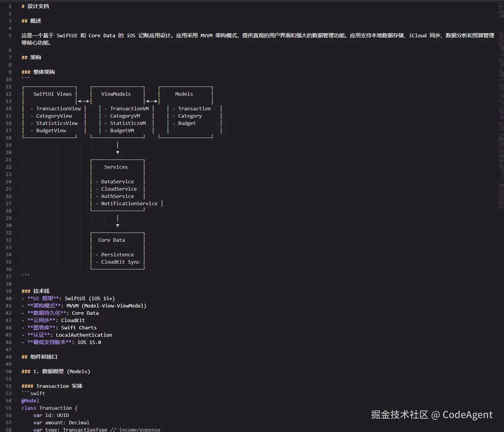This screenshot has height=432, width=504.
Task: Click the '- TransactionView' entry
Action: pyautogui.click(x=56, y=108)
